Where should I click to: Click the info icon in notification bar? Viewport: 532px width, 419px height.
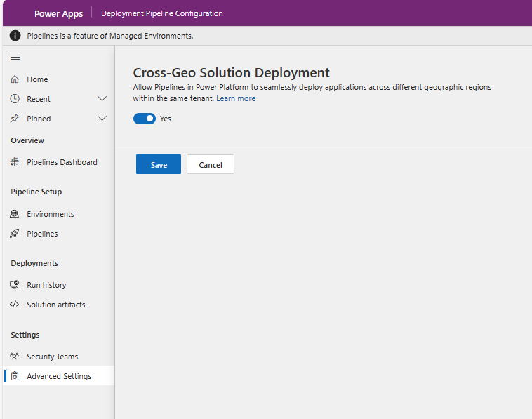pos(15,36)
